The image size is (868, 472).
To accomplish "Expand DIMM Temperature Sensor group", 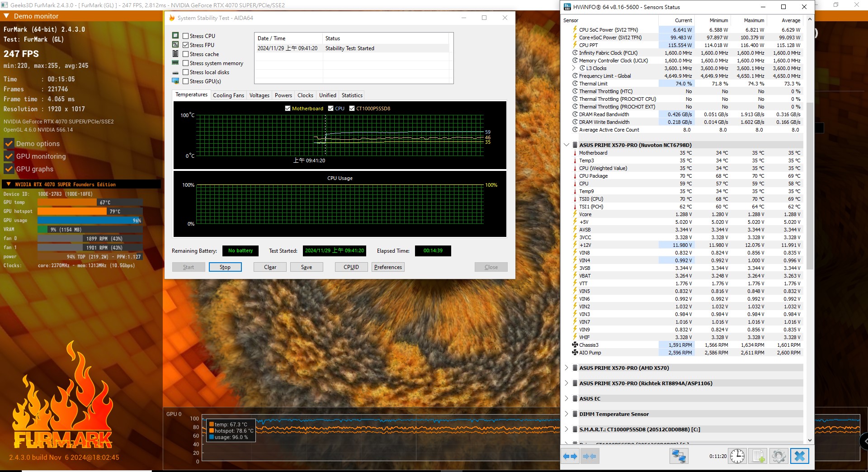I will [566, 414].
